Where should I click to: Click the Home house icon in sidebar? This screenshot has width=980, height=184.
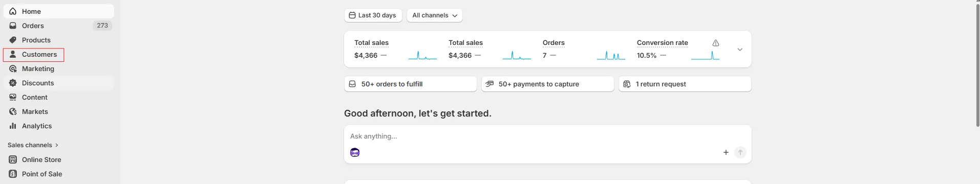pyautogui.click(x=13, y=11)
